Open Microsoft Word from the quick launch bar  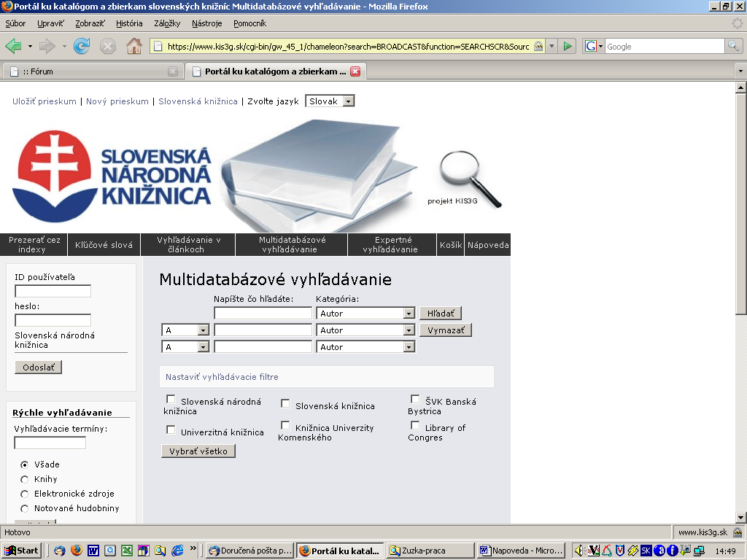point(93,551)
